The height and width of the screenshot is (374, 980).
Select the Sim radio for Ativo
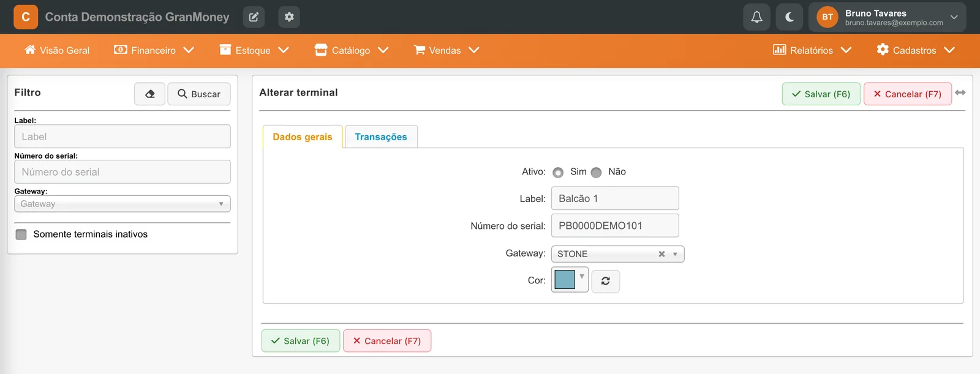(558, 173)
